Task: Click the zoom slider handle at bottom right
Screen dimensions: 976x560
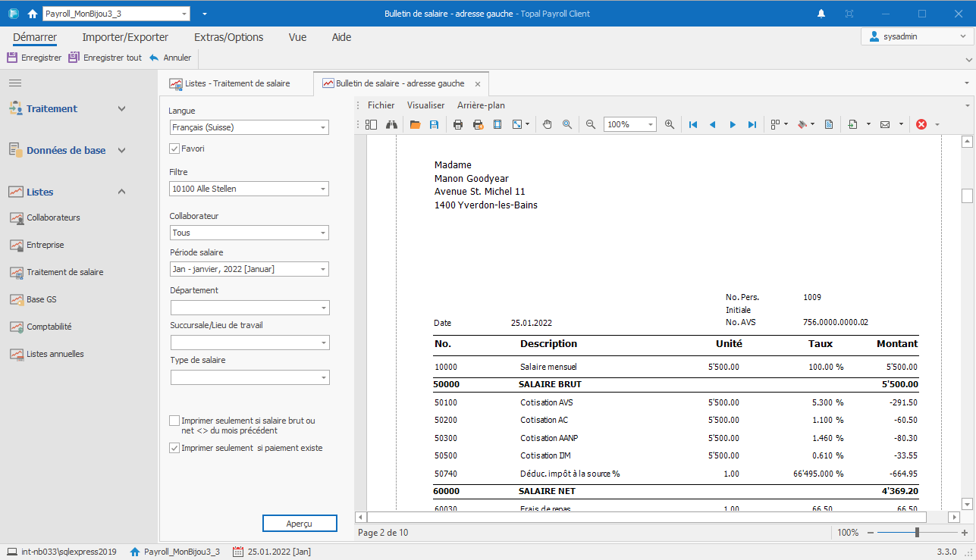Action: (x=917, y=533)
